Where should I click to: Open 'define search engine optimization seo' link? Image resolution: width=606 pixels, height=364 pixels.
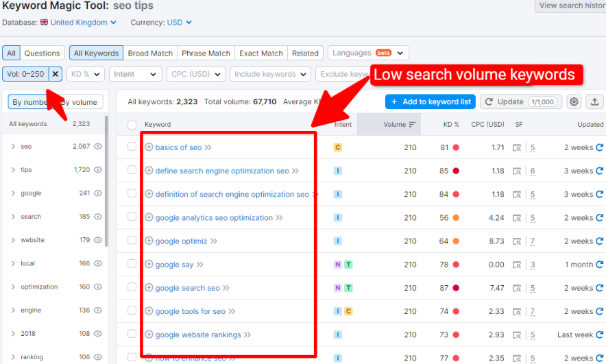coord(222,171)
